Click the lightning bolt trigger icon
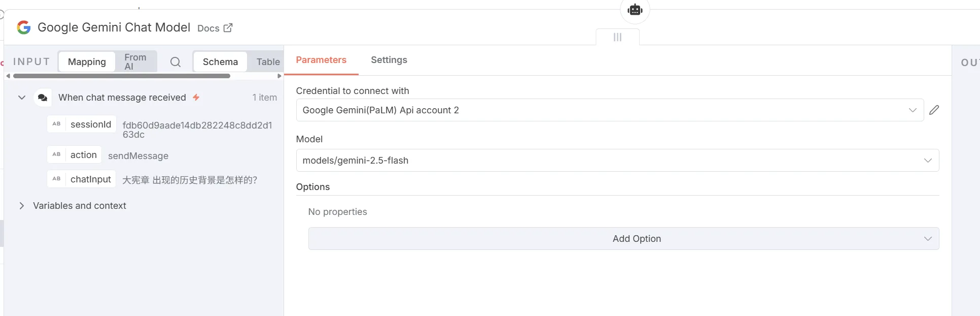 196,97
